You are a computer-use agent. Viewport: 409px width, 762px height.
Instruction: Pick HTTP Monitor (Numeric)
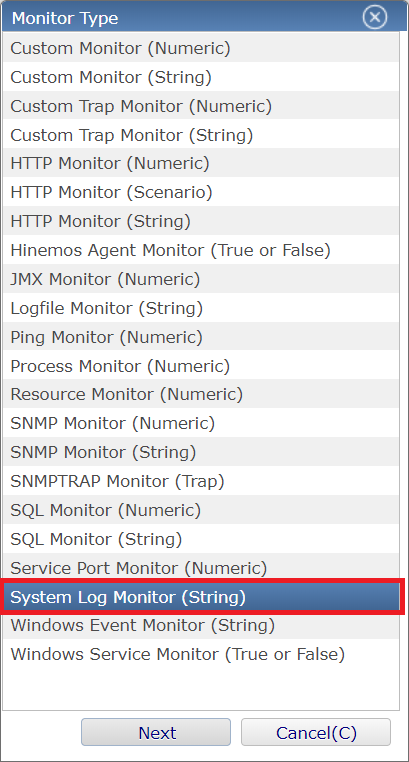pos(201,163)
